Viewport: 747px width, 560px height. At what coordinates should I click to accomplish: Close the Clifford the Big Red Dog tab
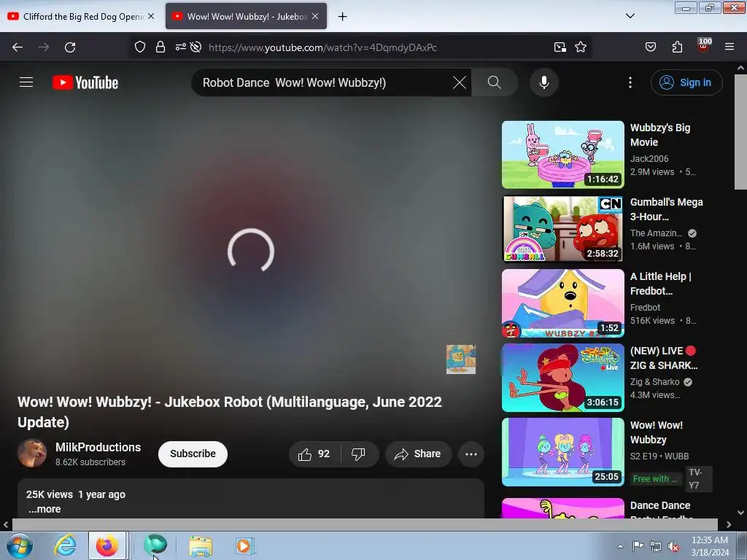[x=151, y=16]
